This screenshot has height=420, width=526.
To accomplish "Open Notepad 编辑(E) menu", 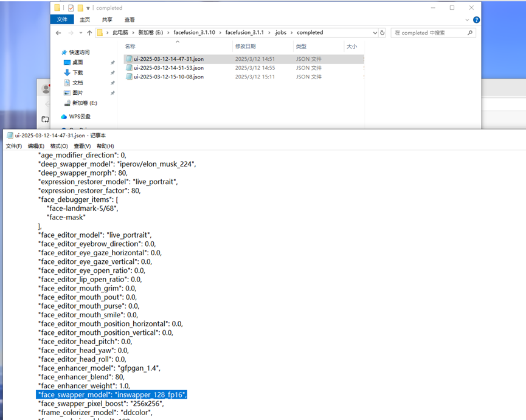I will 36,146.
